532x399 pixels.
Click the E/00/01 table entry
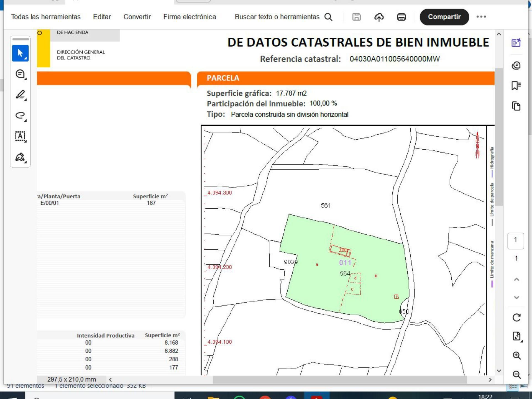[50, 203]
